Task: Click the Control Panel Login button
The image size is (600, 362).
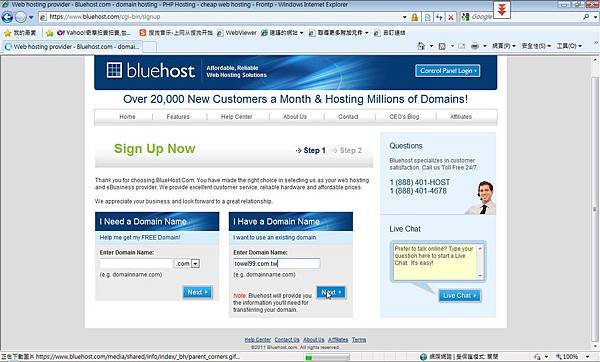Action: pyautogui.click(x=447, y=71)
